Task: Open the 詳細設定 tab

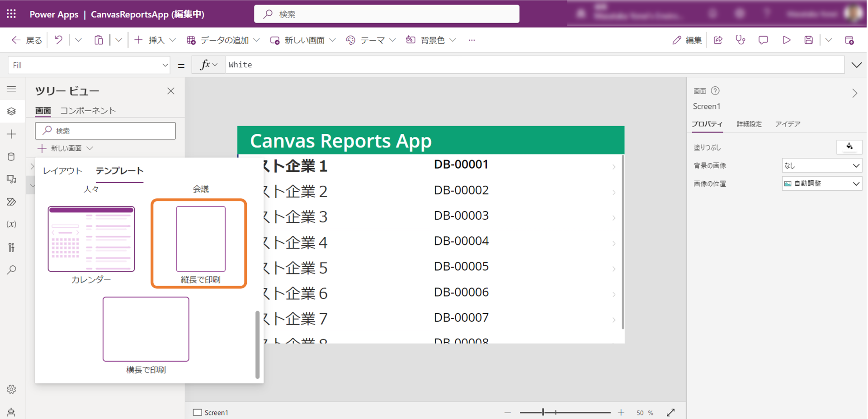Action: 749,124
